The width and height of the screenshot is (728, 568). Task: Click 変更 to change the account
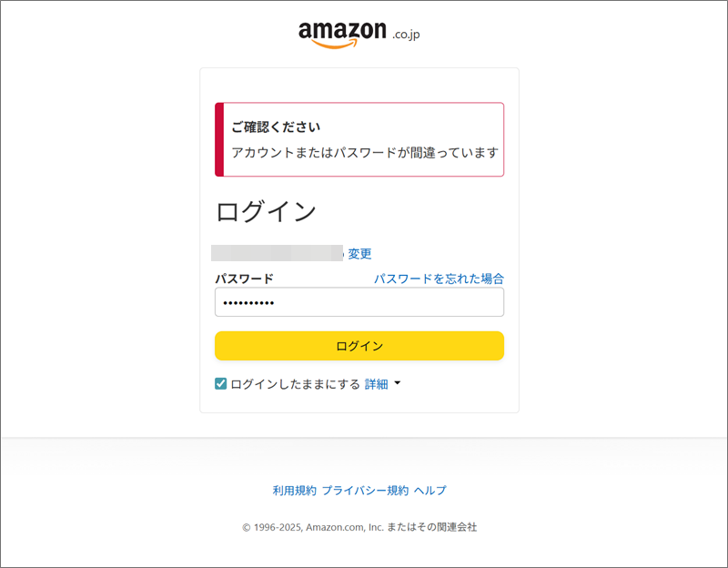tap(359, 254)
